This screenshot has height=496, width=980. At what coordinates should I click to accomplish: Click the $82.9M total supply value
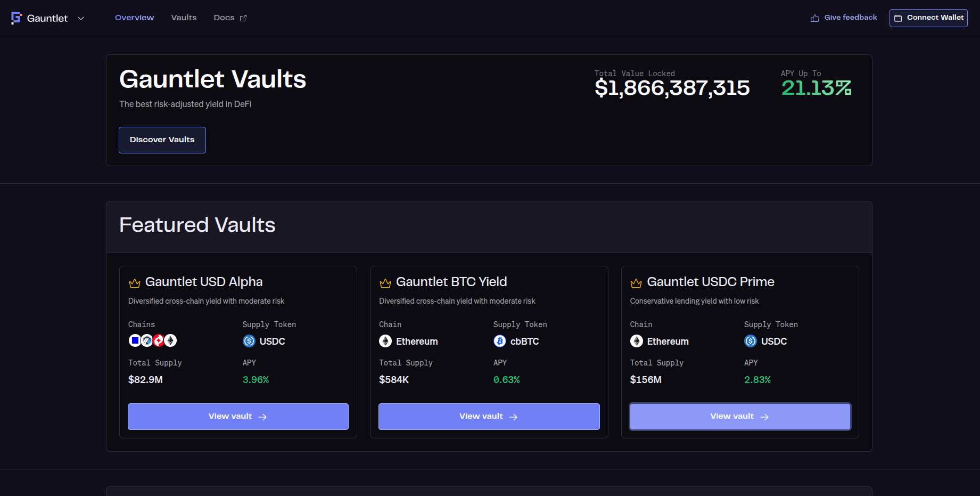[x=145, y=380]
